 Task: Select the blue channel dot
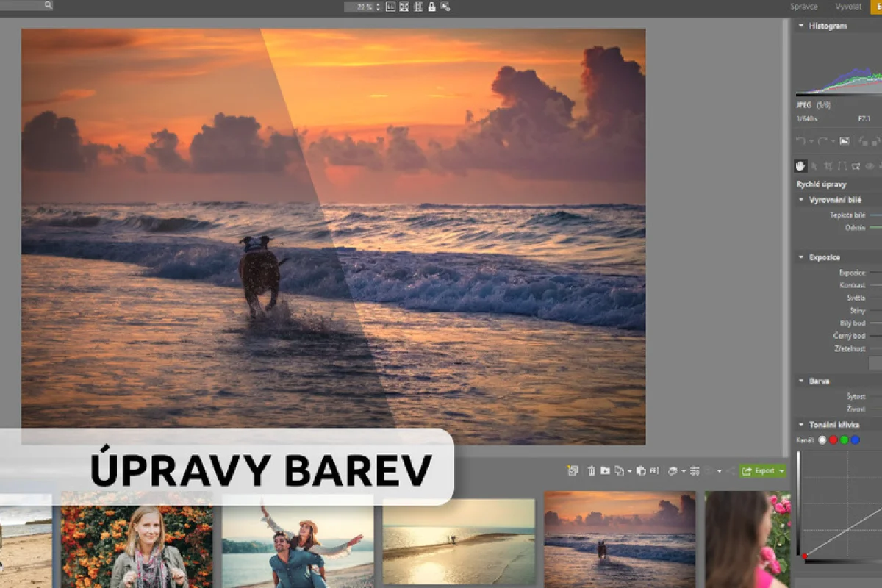click(856, 440)
